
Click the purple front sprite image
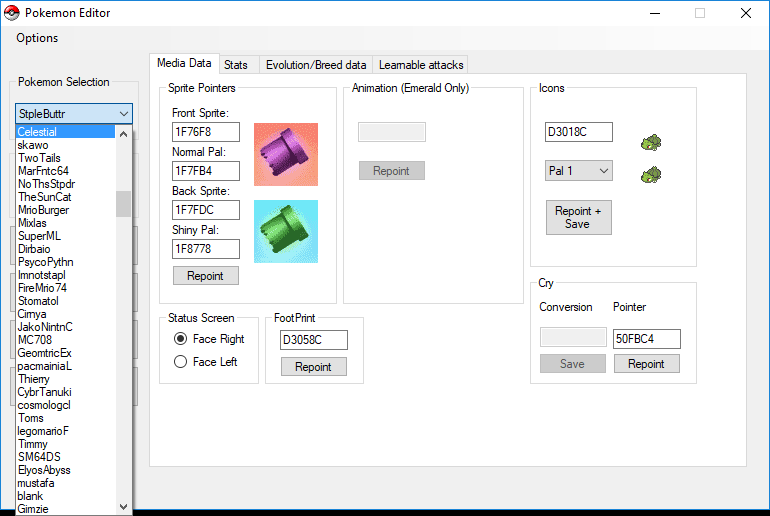tap(285, 155)
